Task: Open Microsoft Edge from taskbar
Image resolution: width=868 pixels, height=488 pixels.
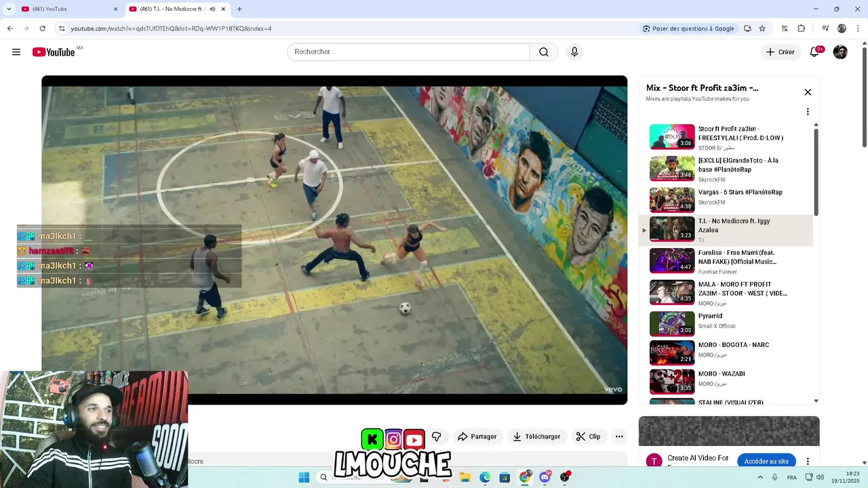Action: click(x=485, y=477)
